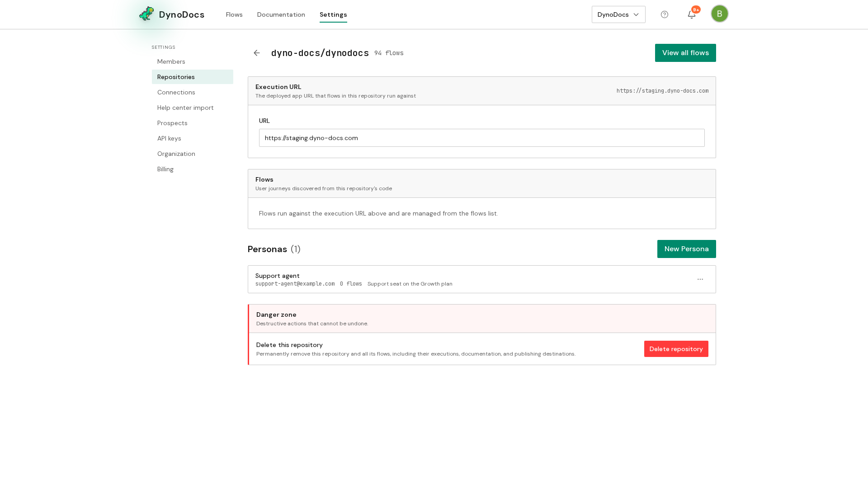This screenshot has width=868, height=488.
Task: Switch to the Flows tab
Action: (x=234, y=14)
